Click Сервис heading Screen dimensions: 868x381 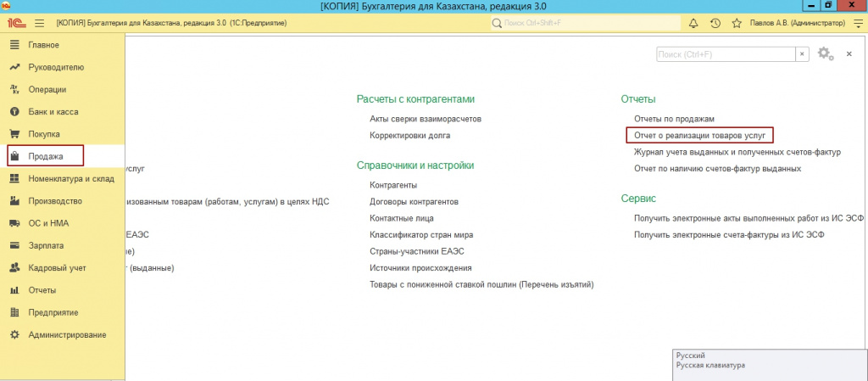638,199
